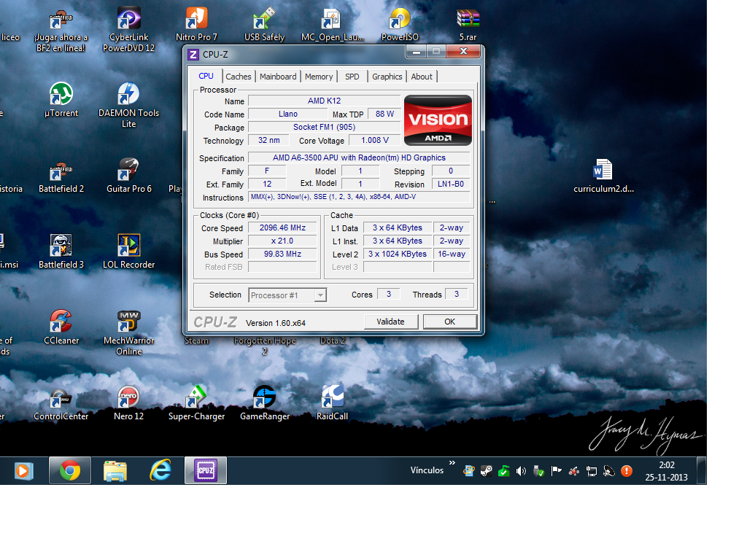This screenshot has width=747, height=560.
Task: Select the µTorrent desktop icon
Action: (61, 100)
